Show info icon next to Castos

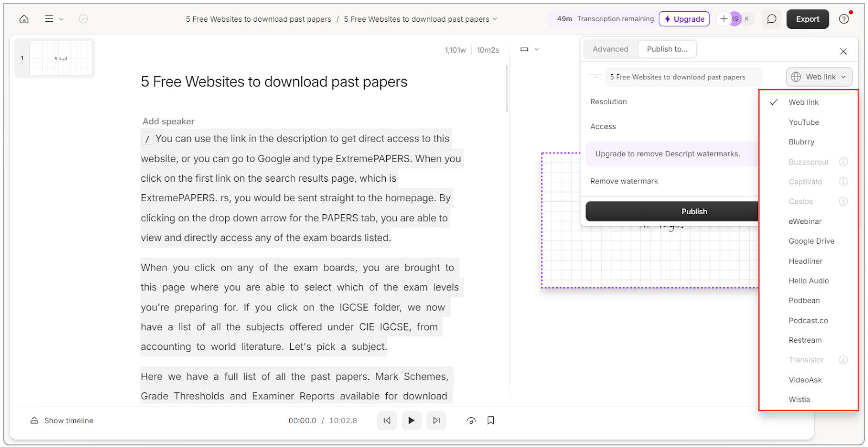tap(843, 201)
